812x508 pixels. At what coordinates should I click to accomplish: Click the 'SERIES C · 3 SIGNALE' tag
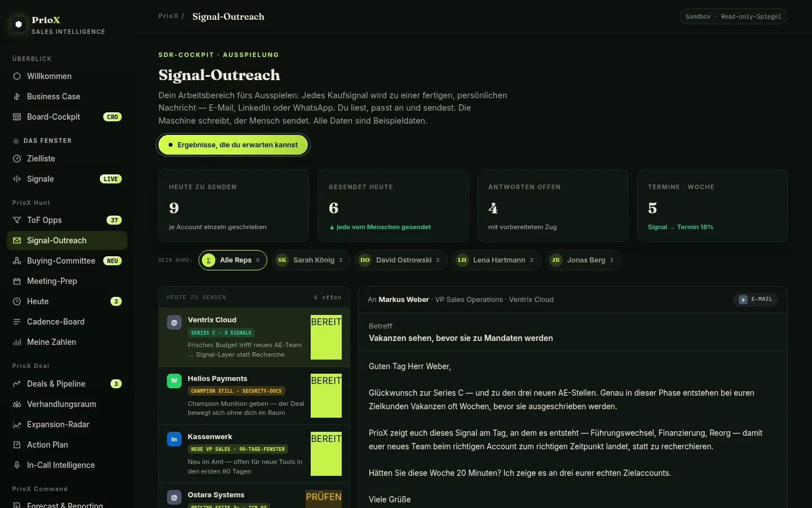[x=221, y=333]
